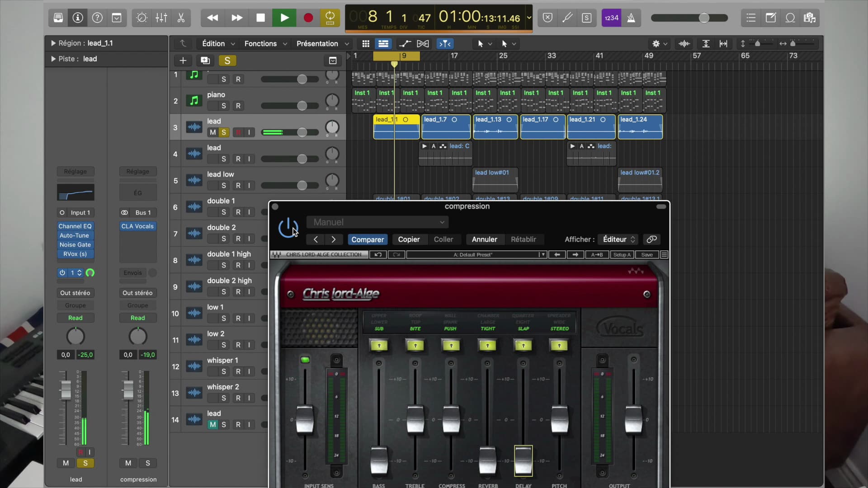Click the scissors editor icon in toolbar
Viewport: 868px width, 488px height.
click(181, 18)
